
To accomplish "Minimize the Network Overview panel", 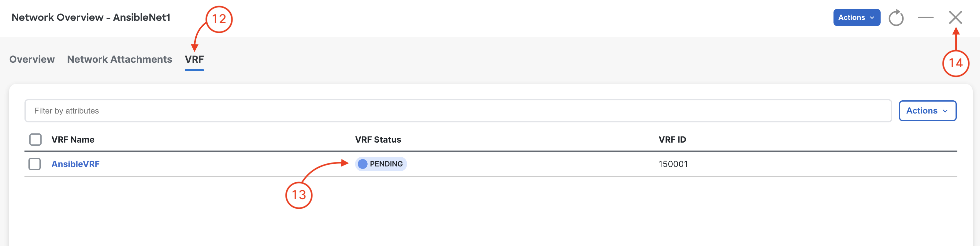I will tap(926, 17).
